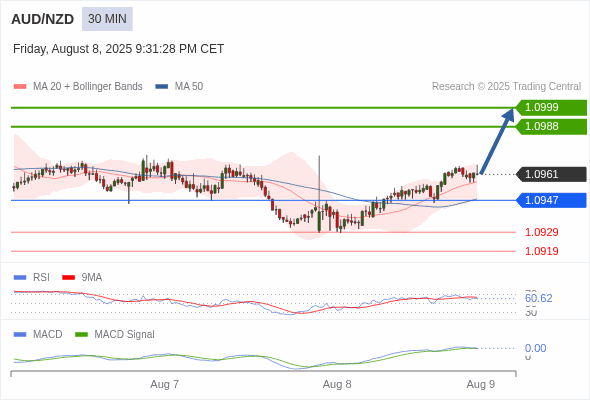Click the MA 50 blue legend swatch
590x400 pixels.
pyautogui.click(x=162, y=87)
